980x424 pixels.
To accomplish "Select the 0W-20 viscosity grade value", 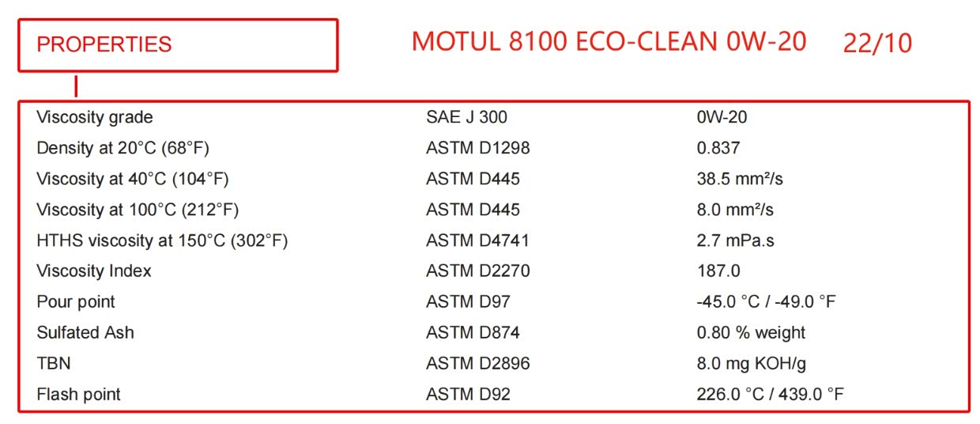I will tap(722, 117).
